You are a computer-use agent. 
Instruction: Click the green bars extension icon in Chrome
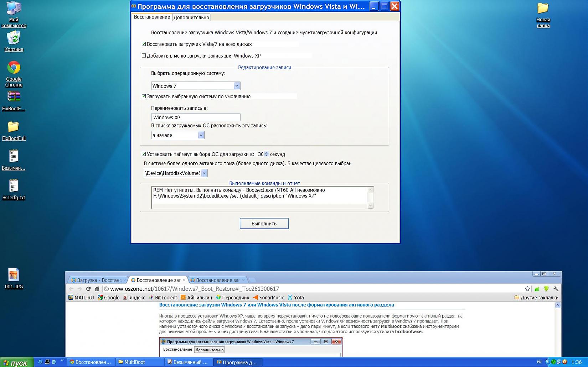(x=537, y=289)
